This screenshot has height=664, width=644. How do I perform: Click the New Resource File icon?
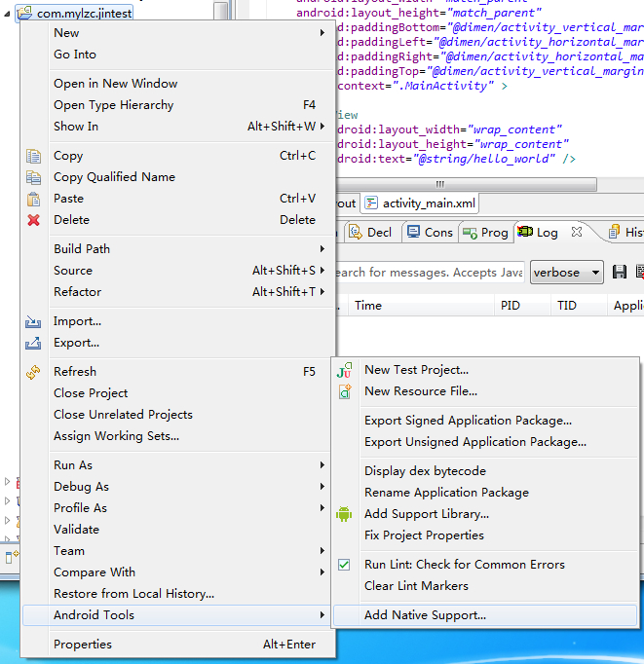(x=345, y=391)
